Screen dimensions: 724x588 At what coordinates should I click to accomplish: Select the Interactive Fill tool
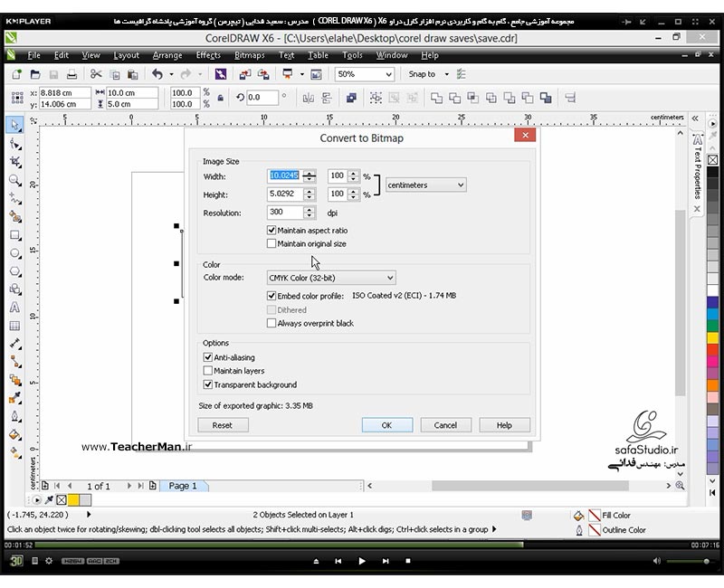(x=15, y=453)
